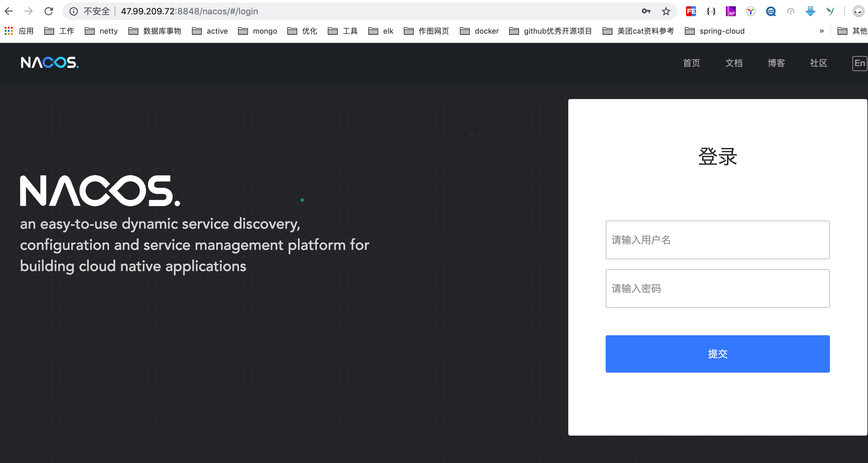Open the 社区 community link
This screenshot has height=463, width=868.
click(x=818, y=63)
